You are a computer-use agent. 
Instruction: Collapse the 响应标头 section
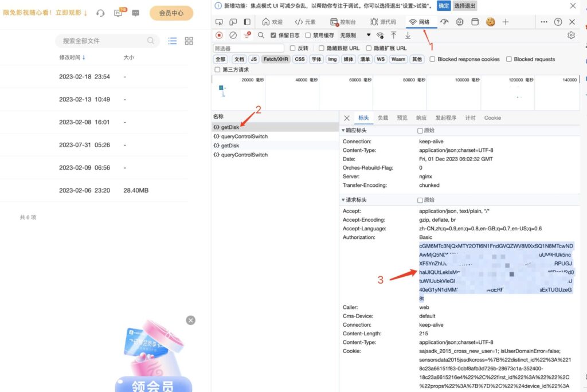click(344, 130)
